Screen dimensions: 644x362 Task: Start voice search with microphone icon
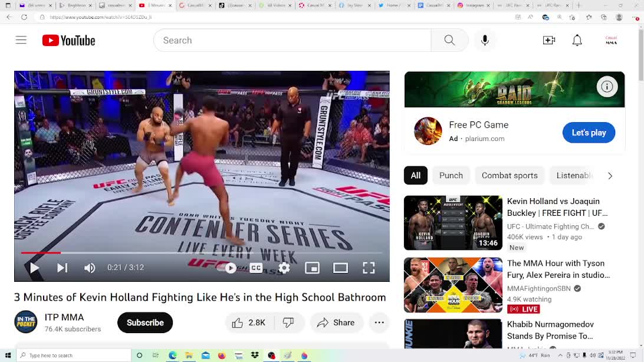[485, 40]
